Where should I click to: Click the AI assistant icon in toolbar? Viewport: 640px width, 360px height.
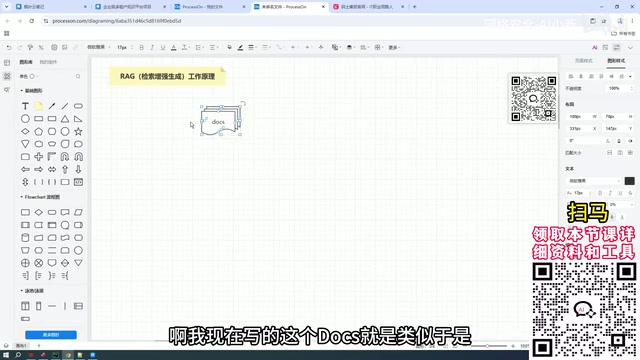point(595,48)
